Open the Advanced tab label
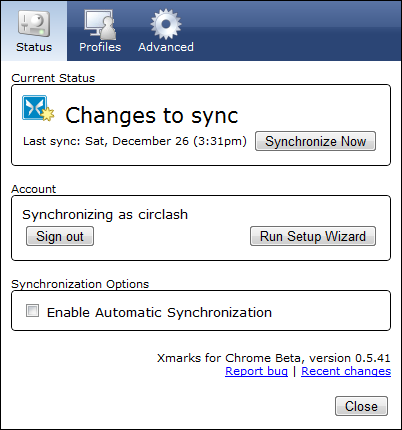 coord(166,47)
